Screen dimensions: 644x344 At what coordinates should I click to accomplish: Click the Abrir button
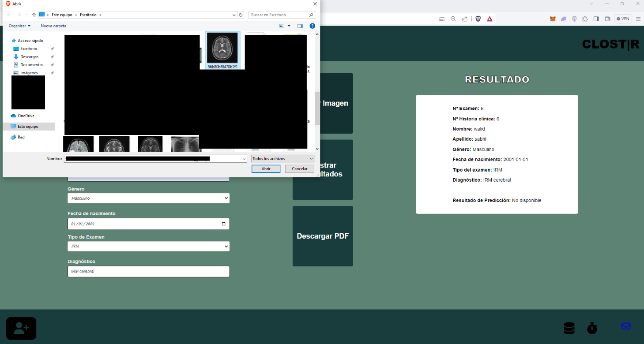[x=266, y=168]
